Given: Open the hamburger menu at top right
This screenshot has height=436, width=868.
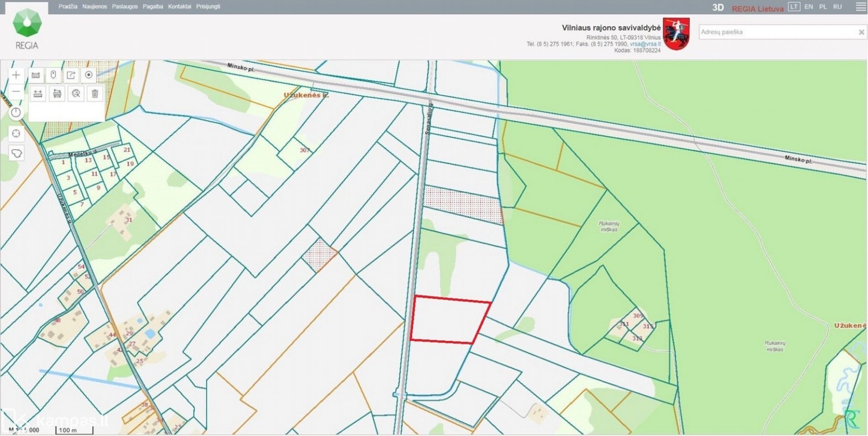Looking at the screenshot, I should (x=861, y=7).
